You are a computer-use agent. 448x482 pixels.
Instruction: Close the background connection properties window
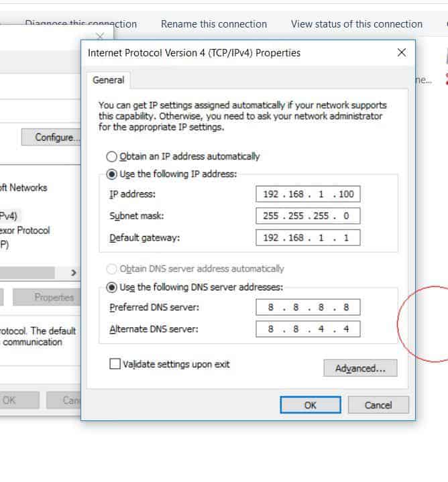coord(100,36)
